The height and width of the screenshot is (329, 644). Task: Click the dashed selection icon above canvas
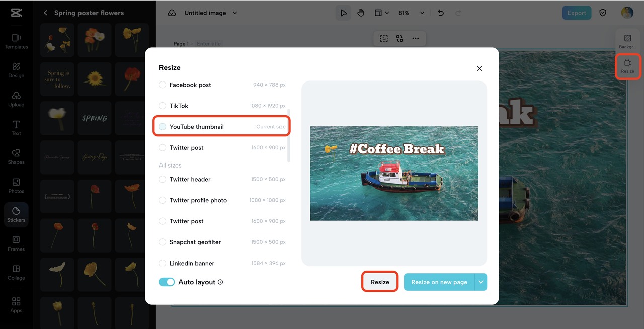(384, 38)
